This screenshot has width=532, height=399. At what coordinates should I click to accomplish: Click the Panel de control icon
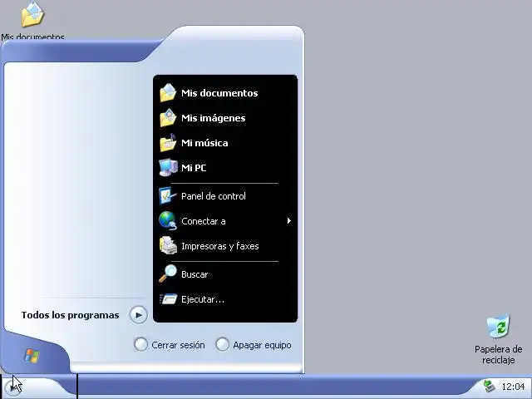(168, 196)
